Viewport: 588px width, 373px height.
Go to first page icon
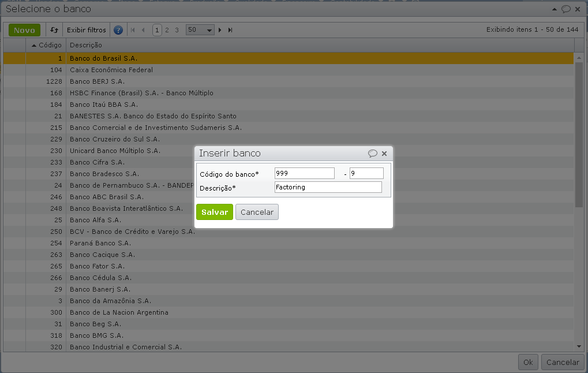tap(133, 30)
